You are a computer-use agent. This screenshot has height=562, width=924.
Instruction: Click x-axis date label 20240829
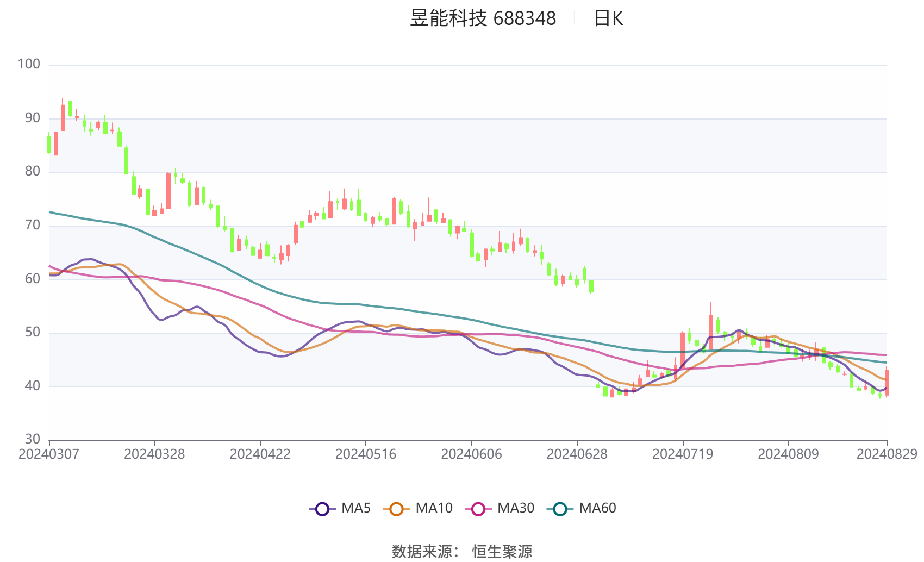[x=887, y=454]
